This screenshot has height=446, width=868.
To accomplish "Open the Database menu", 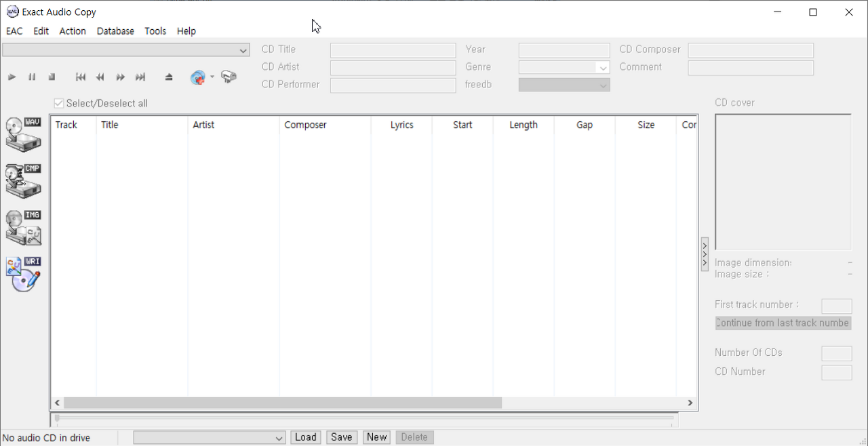I will tap(115, 31).
